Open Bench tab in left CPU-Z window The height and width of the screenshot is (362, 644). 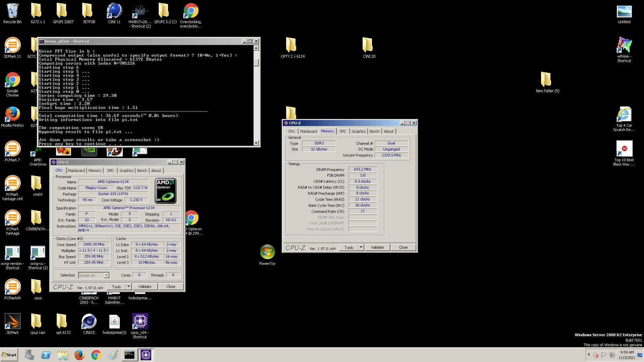pos(142,171)
